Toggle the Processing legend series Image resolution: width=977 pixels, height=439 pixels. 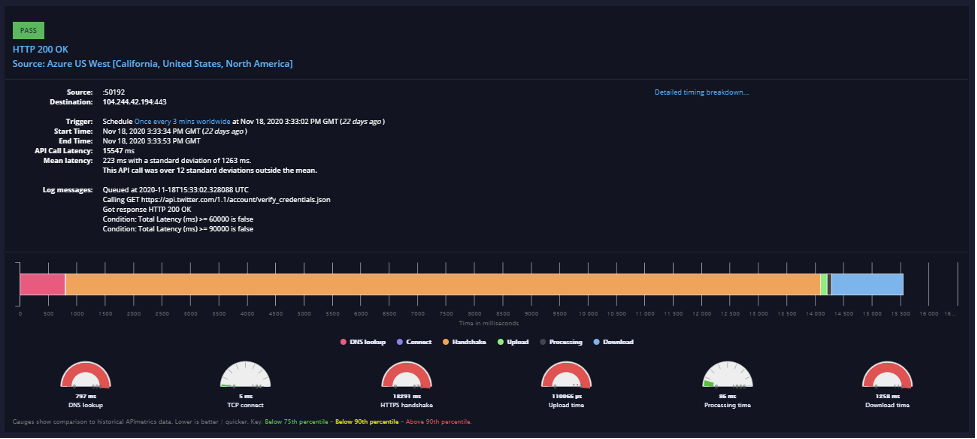point(559,342)
